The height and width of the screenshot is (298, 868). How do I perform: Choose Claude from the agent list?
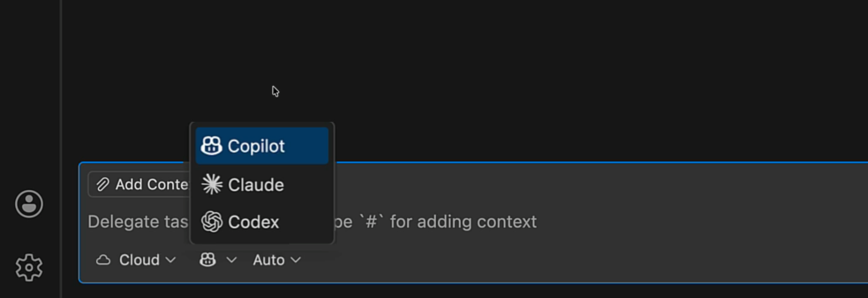256,184
